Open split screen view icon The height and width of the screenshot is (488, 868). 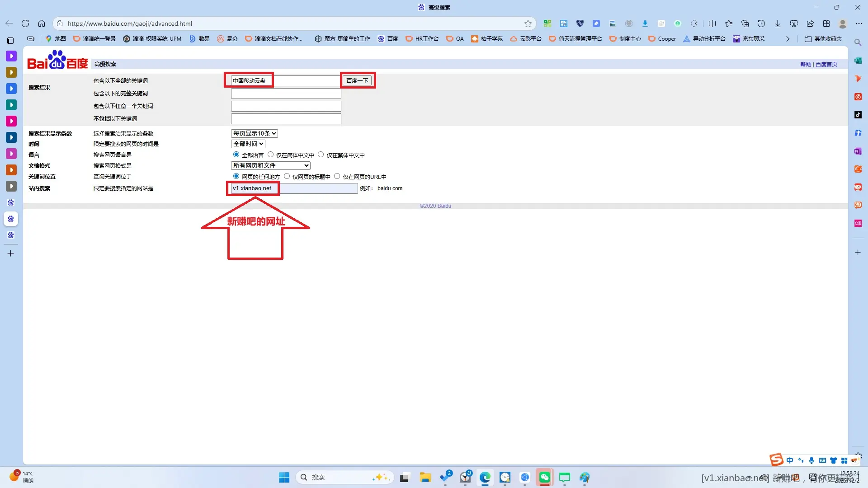click(712, 23)
